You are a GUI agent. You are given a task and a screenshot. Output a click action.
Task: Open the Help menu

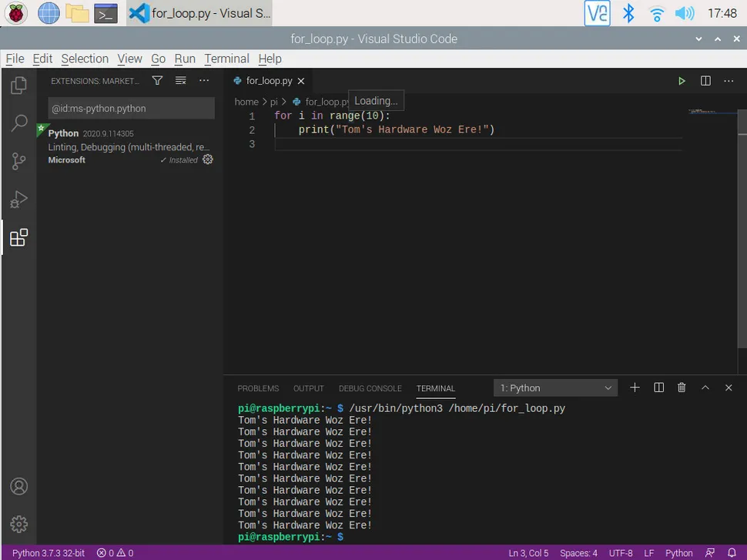click(270, 59)
